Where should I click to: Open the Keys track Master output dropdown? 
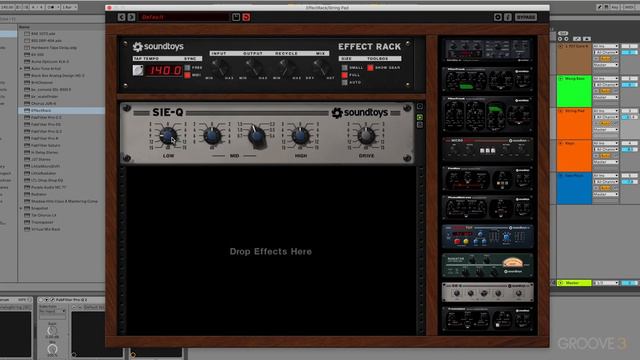(x=606, y=162)
